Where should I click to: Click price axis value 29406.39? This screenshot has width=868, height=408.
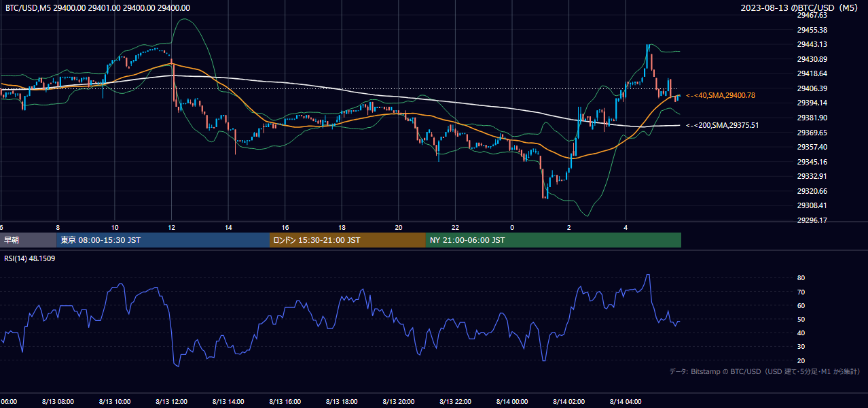pyautogui.click(x=812, y=88)
